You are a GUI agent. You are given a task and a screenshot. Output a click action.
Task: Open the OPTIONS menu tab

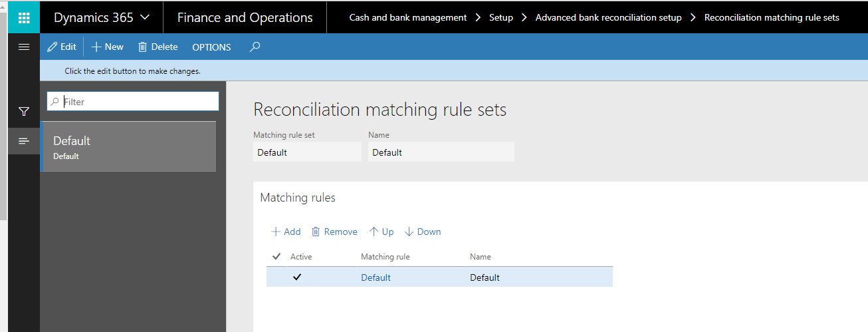(211, 47)
